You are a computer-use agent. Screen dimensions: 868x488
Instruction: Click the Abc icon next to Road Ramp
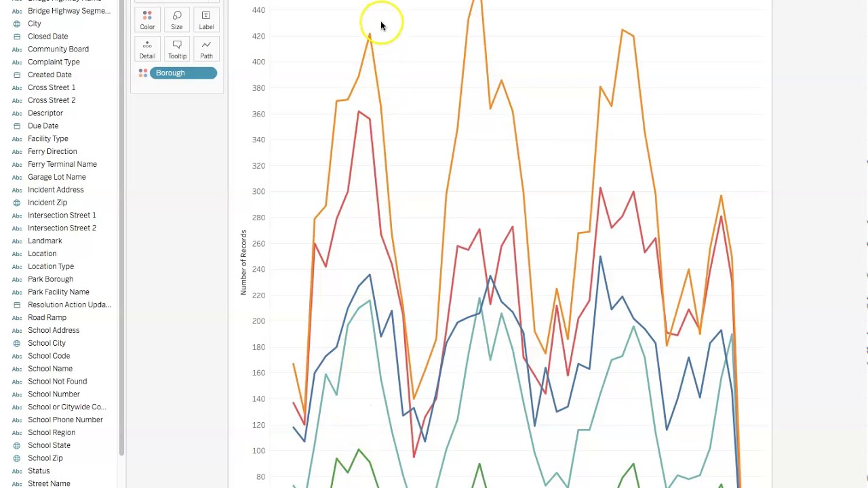click(17, 318)
